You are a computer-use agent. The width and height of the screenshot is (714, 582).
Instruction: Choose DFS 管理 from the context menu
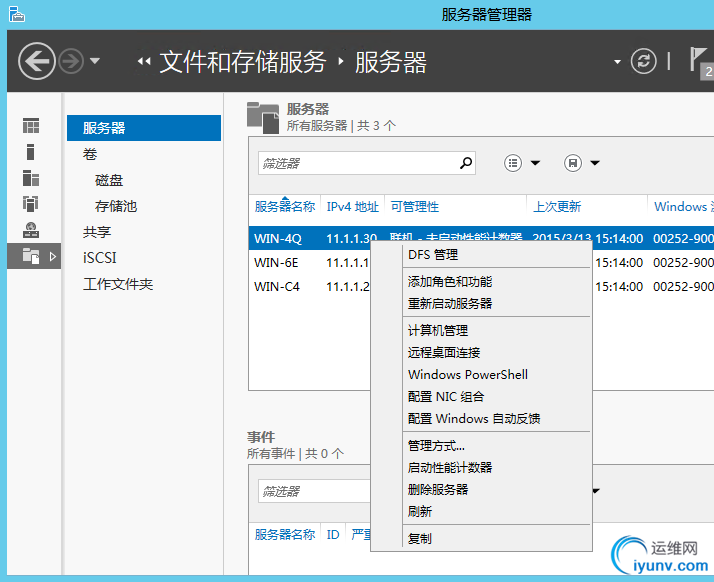[x=432, y=255]
